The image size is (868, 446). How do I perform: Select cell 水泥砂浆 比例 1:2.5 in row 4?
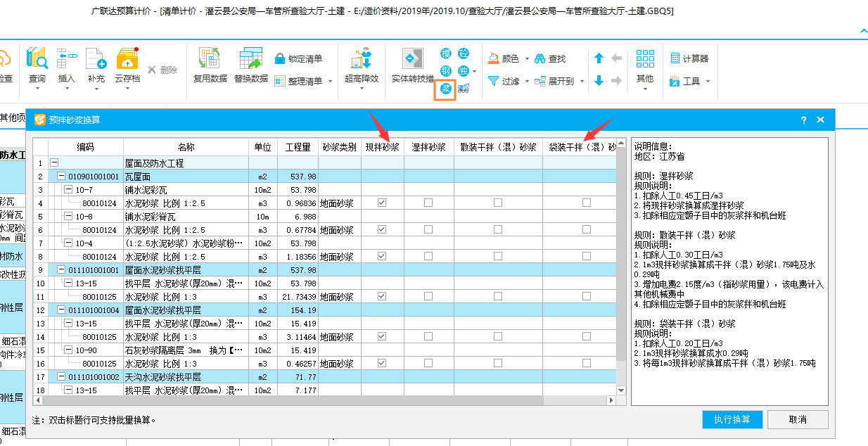coord(186,203)
